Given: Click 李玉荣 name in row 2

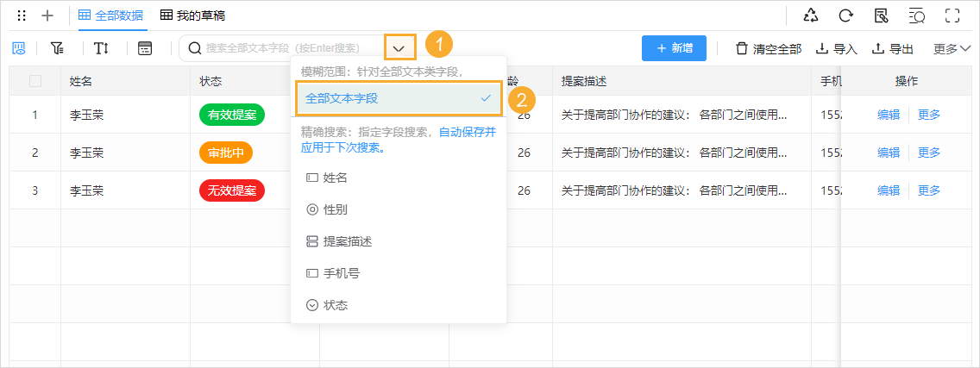Looking at the screenshot, I should pos(87,153).
